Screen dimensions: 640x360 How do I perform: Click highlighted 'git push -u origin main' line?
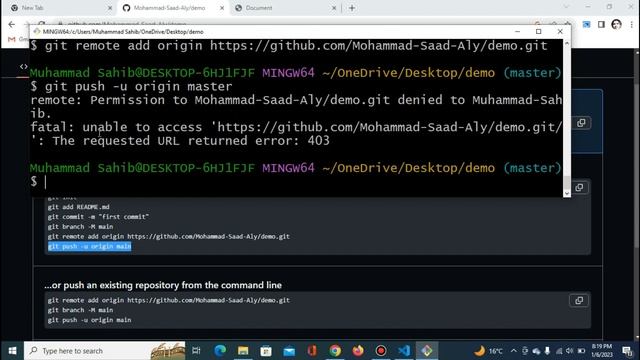click(x=89, y=247)
